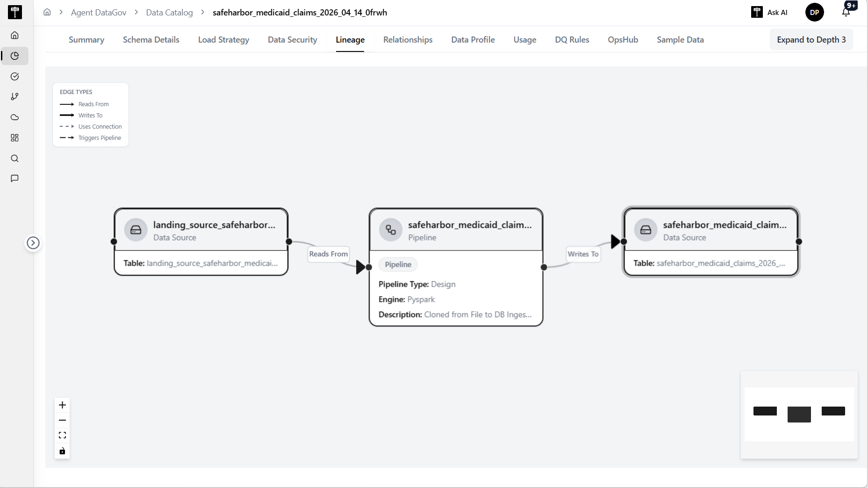Image resolution: width=868 pixels, height=488 pixels.
Task: Click the right handle of landing_source node
Action: coord(289,241)
